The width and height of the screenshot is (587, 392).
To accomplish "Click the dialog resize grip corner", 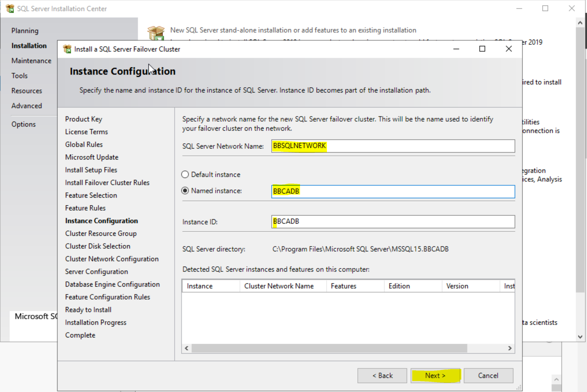I will pos(519,388).
